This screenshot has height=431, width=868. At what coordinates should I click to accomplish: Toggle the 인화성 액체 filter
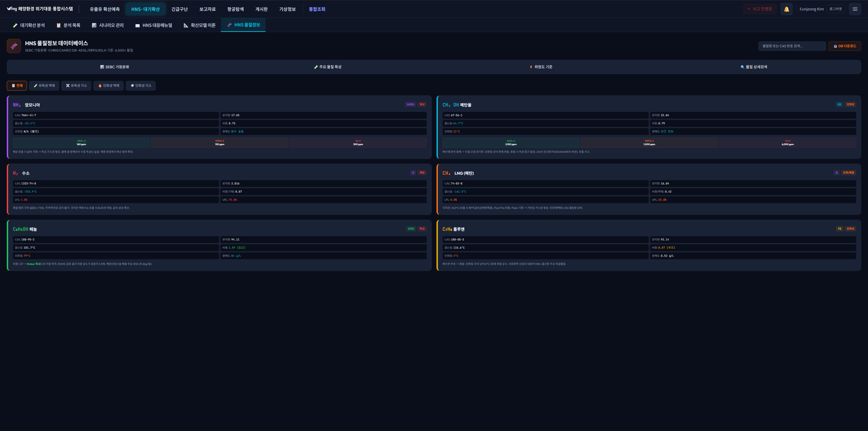click(x=108, y=86)
